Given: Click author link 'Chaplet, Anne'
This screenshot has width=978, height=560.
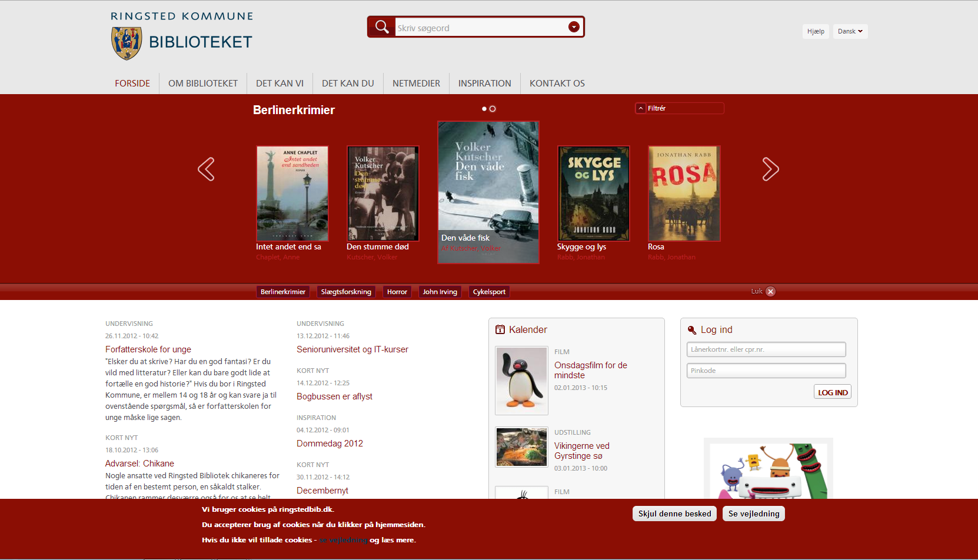Looking at the screenshot, I should pos(278,257).
